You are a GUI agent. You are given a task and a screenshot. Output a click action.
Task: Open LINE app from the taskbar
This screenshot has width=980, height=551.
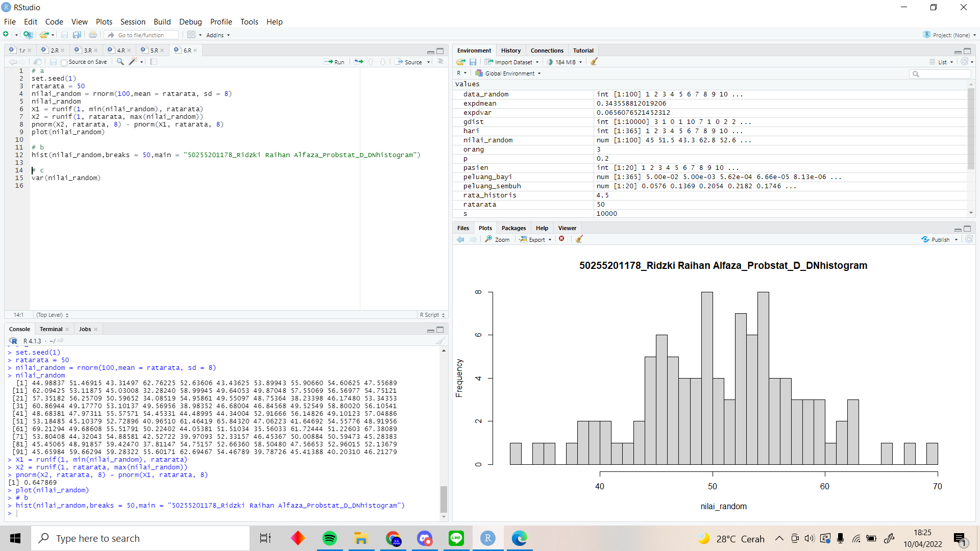pos(456,538)
